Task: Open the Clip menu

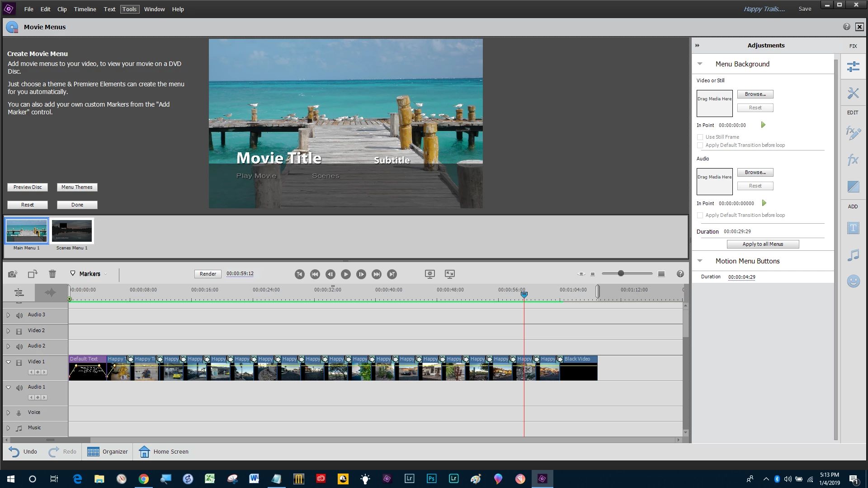Action: coord(62,9)
